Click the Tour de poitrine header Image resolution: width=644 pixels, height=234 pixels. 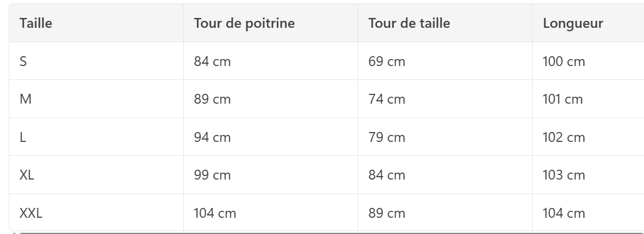pos(271,23)
